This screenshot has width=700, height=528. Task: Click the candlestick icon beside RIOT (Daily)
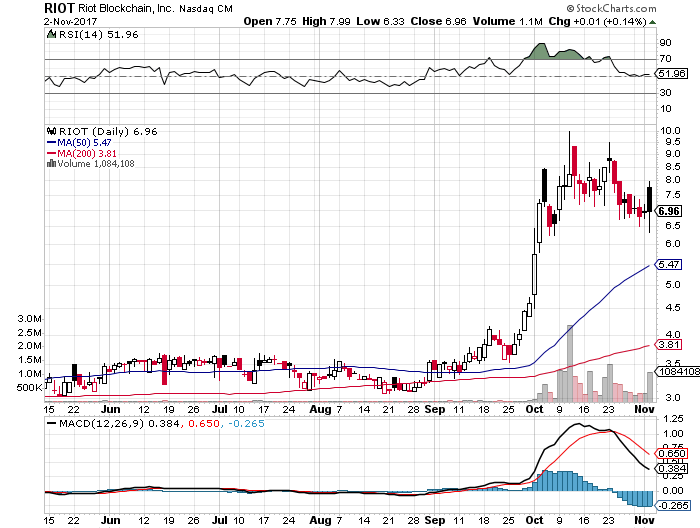52,131
